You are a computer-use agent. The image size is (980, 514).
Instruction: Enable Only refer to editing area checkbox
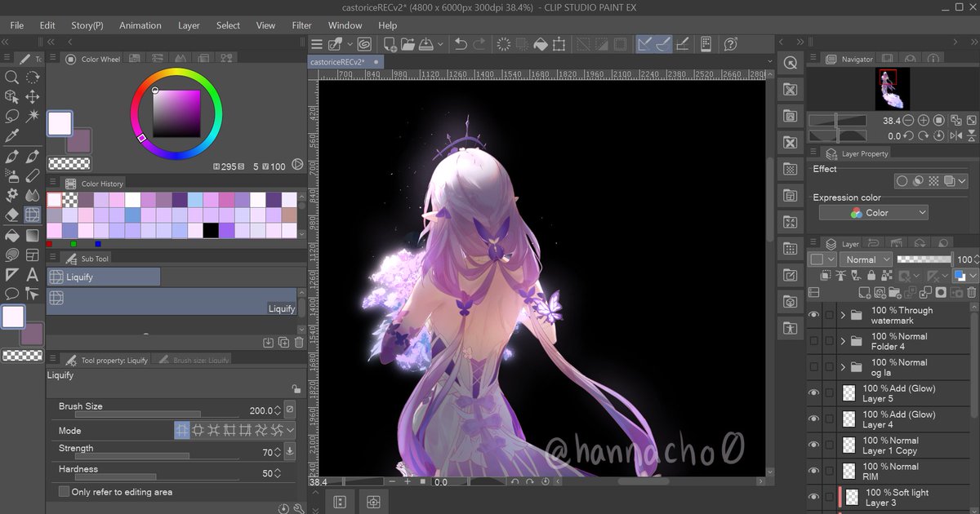click(x=64, y=492)
